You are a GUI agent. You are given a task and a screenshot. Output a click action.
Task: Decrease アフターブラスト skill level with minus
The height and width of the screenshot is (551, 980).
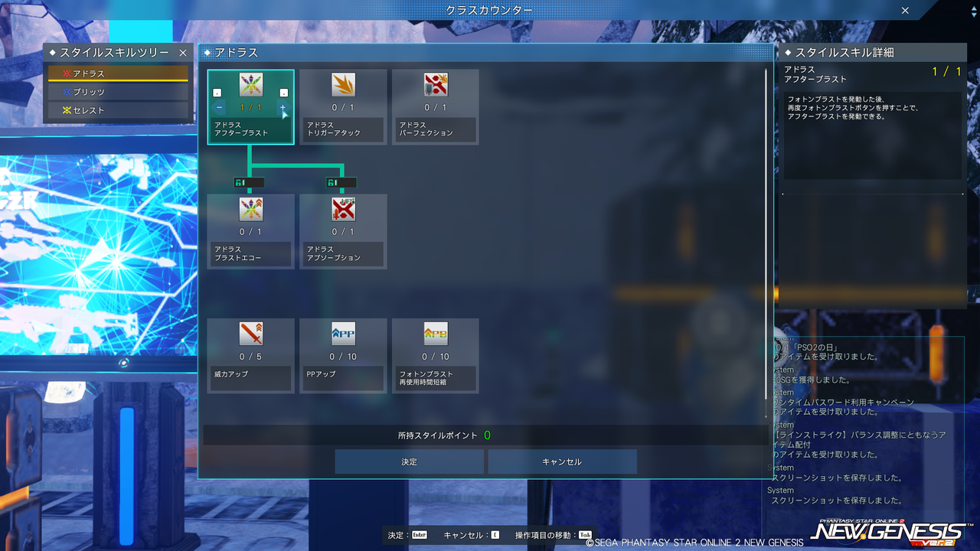tap(220, 108)
